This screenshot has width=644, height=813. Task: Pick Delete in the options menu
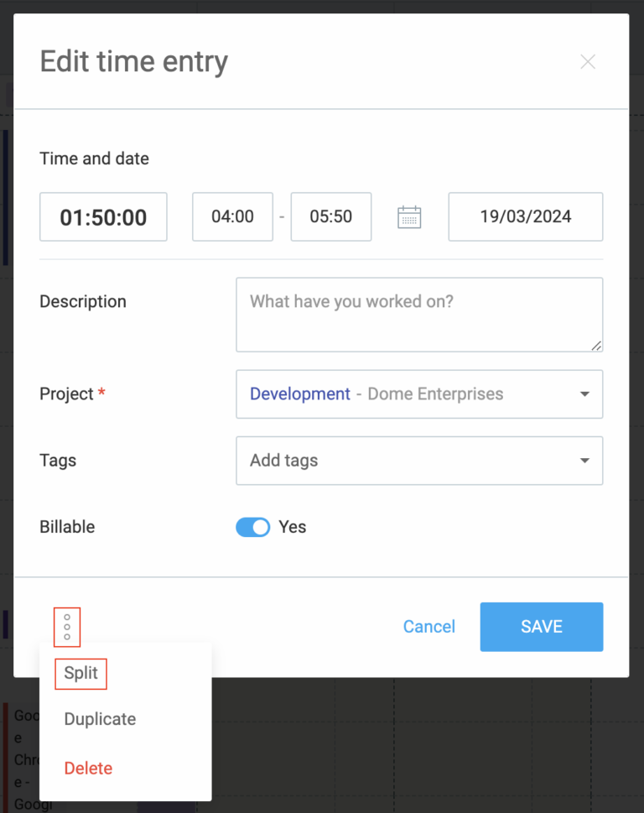pos(88,768)
